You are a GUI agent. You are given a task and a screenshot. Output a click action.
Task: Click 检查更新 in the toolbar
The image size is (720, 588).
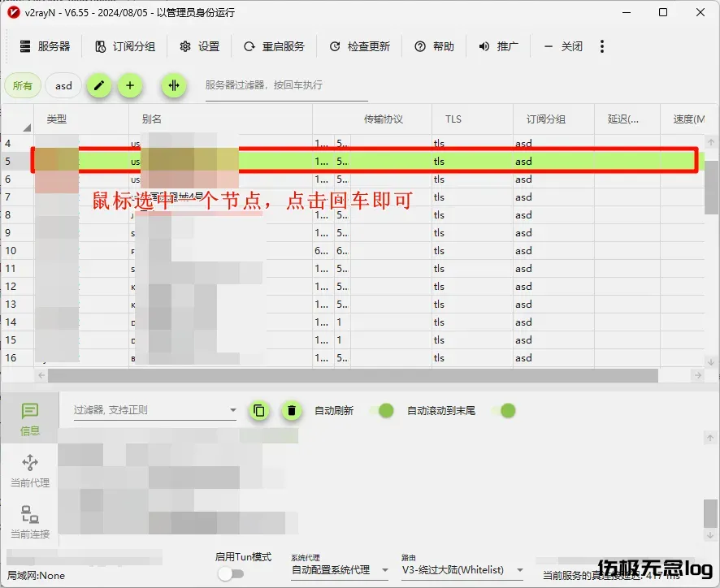[x=359, y=46]
